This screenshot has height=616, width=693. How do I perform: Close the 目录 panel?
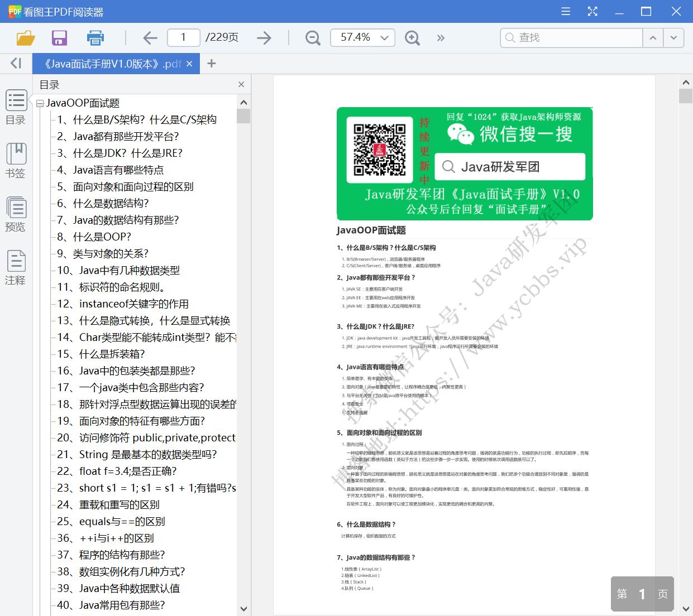(x=241, y=84)
